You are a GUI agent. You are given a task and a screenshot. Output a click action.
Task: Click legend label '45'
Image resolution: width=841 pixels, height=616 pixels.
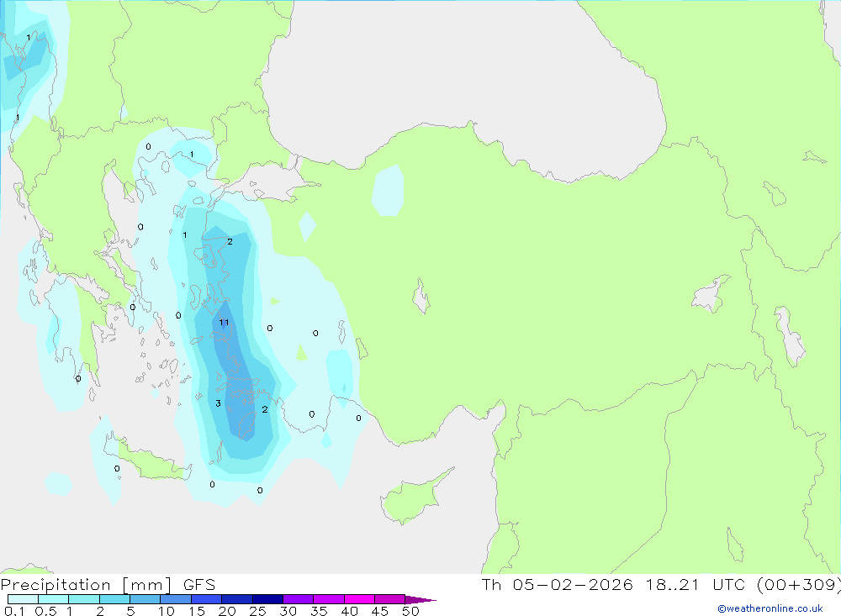(x=380, y=611)
